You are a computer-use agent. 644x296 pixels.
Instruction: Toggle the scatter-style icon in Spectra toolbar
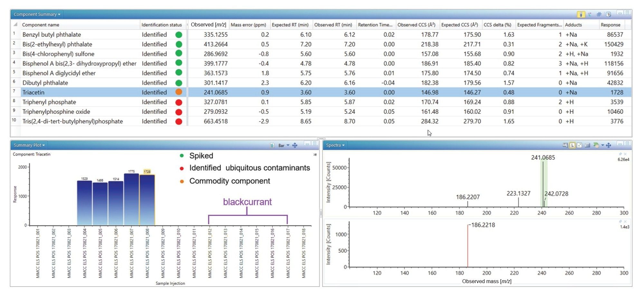(579, 145)
